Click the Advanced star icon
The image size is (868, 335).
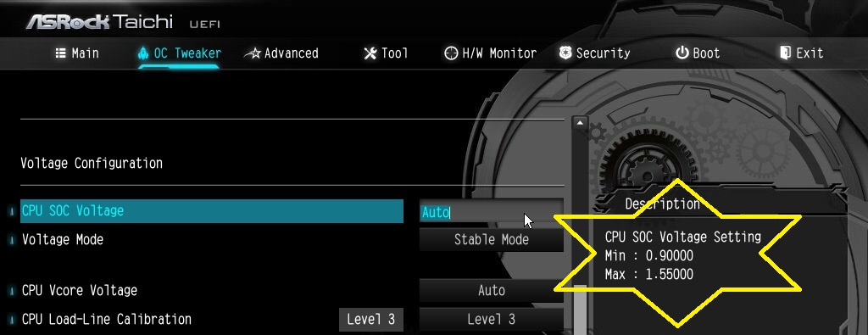tap(253, 53)
